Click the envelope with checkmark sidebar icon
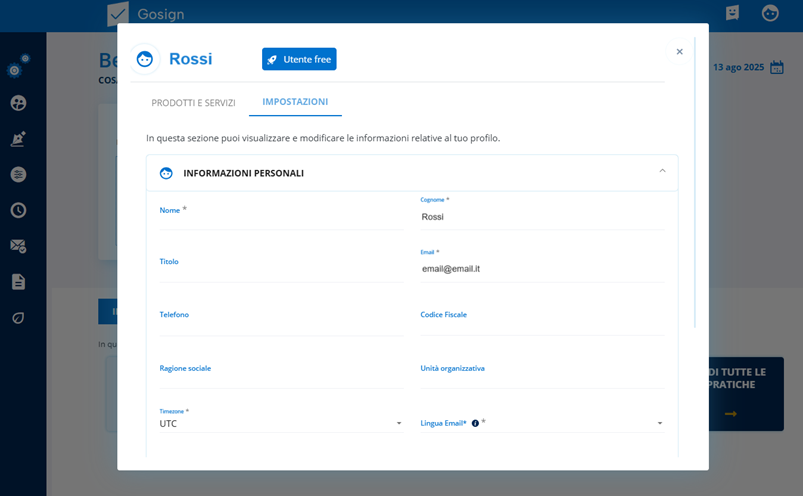 [18, 246]
